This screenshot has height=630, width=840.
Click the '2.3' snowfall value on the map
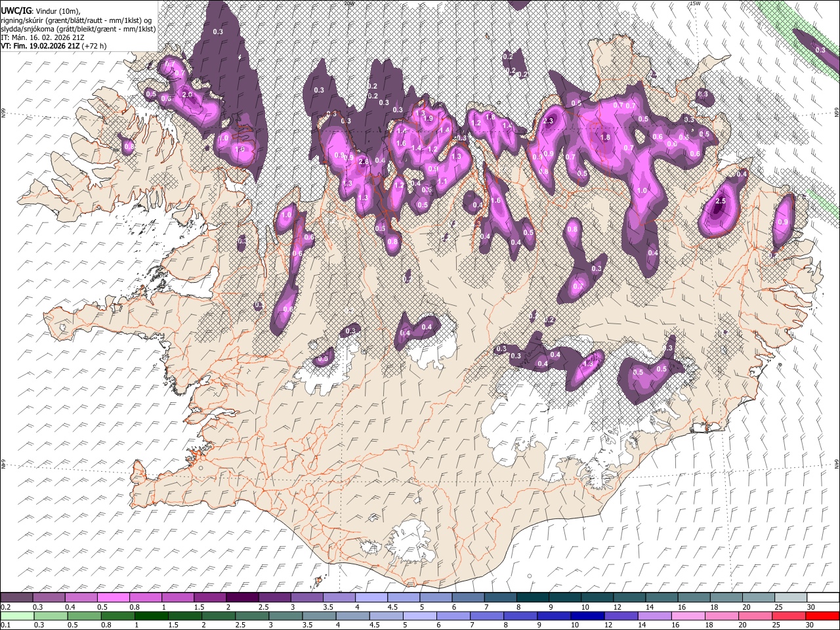click(549, 121)
